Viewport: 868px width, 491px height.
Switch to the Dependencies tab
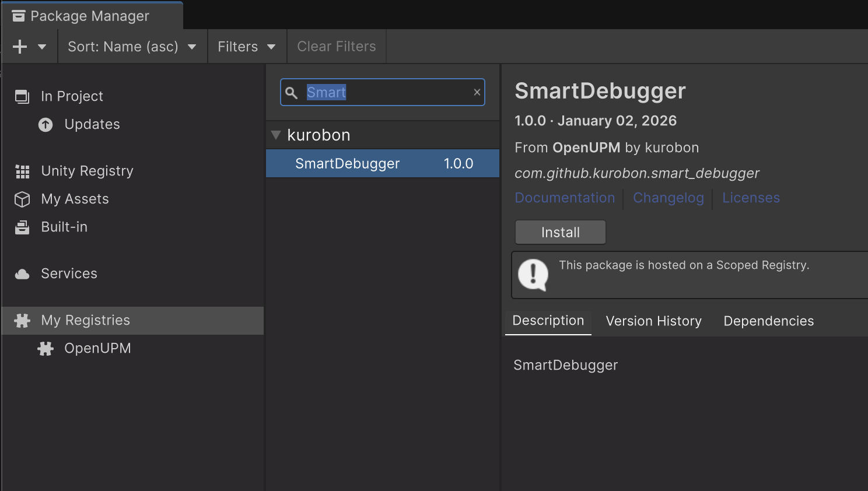769,321
